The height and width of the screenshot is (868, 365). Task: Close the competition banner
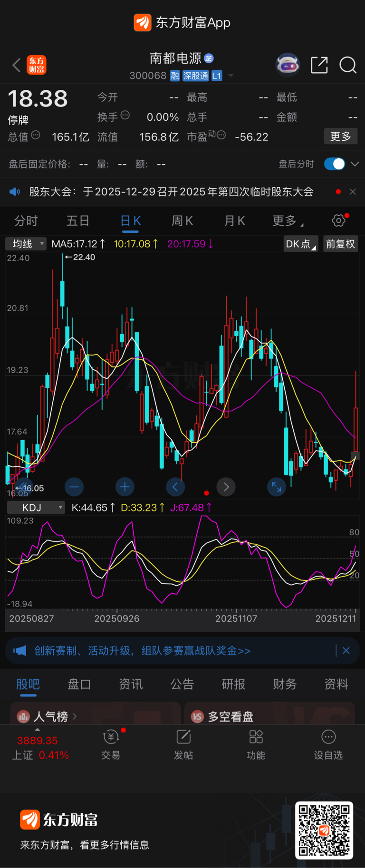(x=346, y=651)
